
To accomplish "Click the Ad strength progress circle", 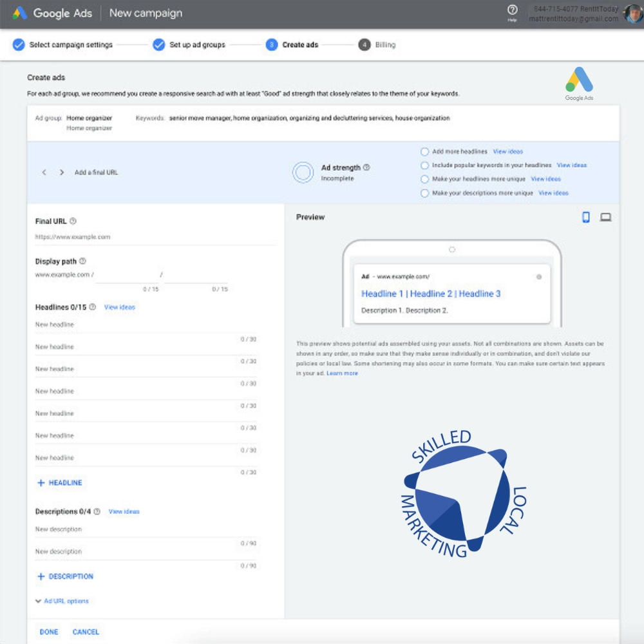I will 303,173.
